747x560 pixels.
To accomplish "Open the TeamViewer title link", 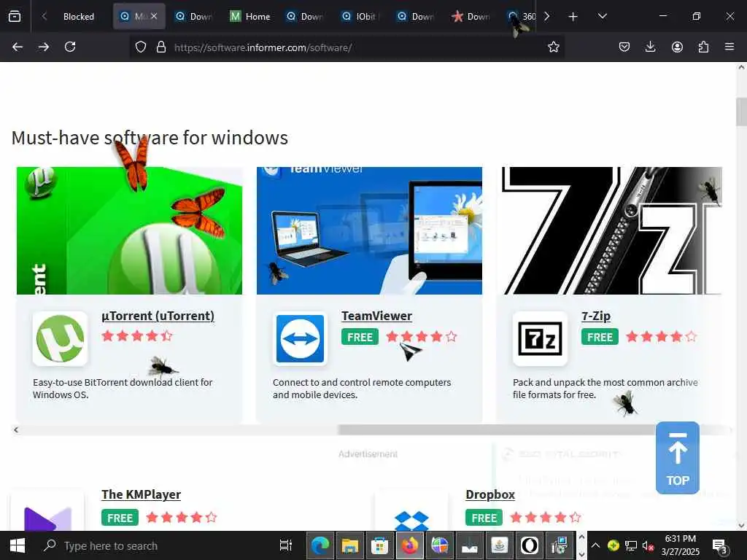I will 377,316.
